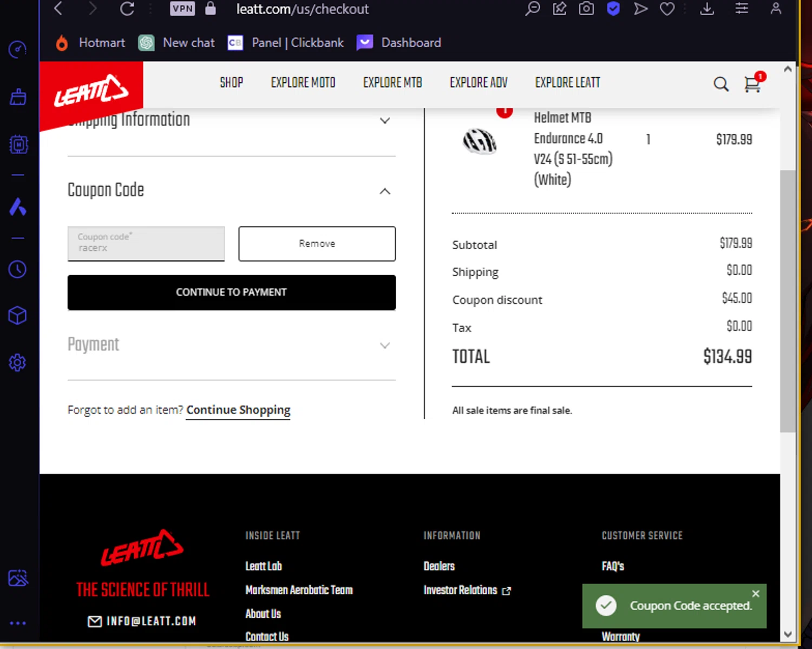Open the downloads icon
The image size is (812, 649).
707,9
